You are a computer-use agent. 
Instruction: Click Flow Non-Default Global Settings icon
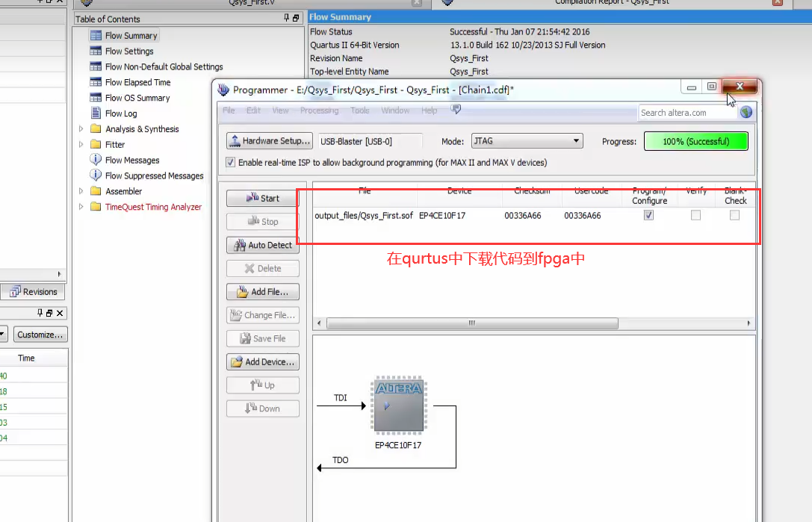click(96, 66)
